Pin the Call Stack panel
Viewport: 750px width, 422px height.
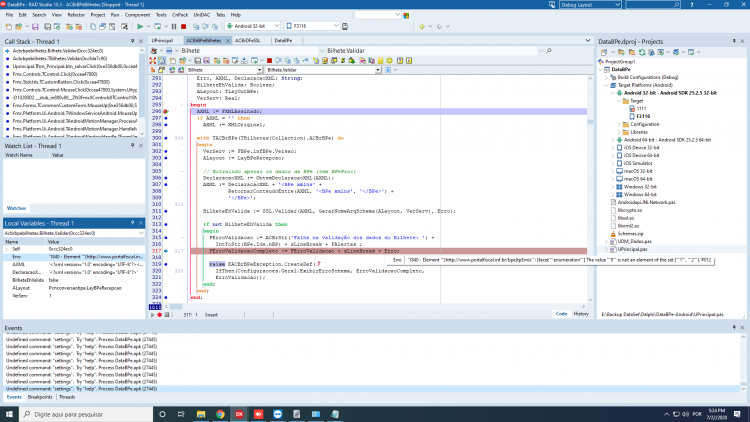coord(132,42)
